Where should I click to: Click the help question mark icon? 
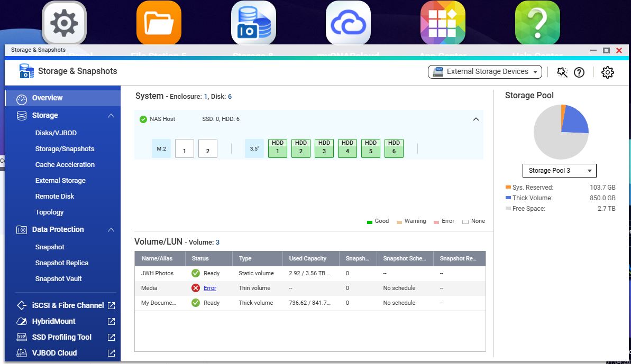(579, 72)
